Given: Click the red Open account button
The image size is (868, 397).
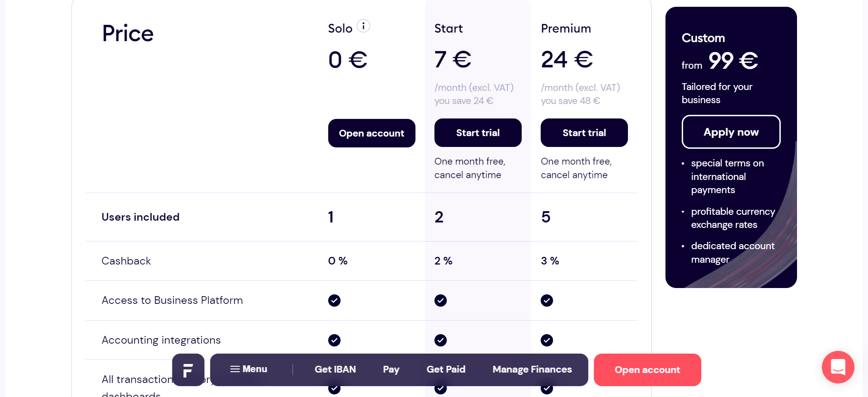Looking at the screenshot, I should 647,370.
